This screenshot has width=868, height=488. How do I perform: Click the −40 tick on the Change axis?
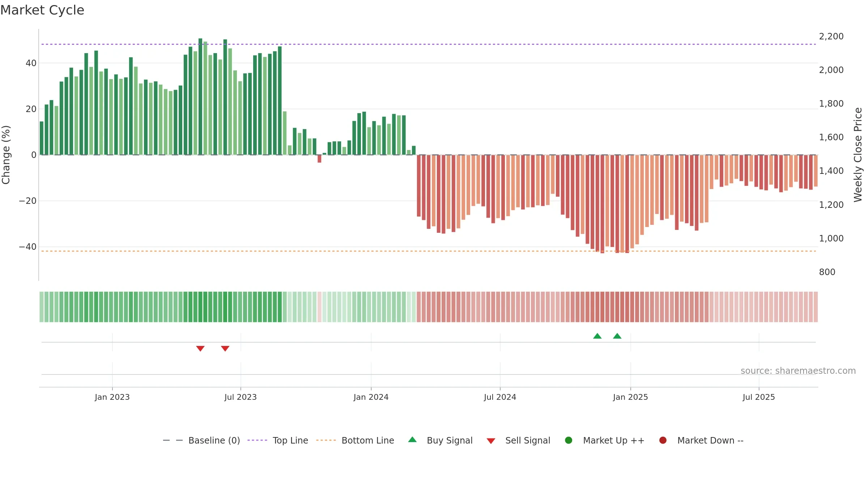point(28,247)
